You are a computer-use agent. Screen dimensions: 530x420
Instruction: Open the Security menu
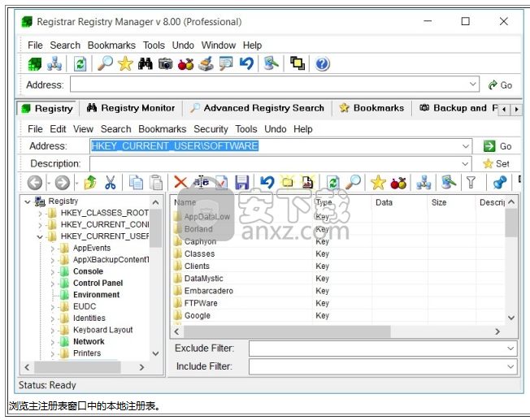[x=211, y=129]
